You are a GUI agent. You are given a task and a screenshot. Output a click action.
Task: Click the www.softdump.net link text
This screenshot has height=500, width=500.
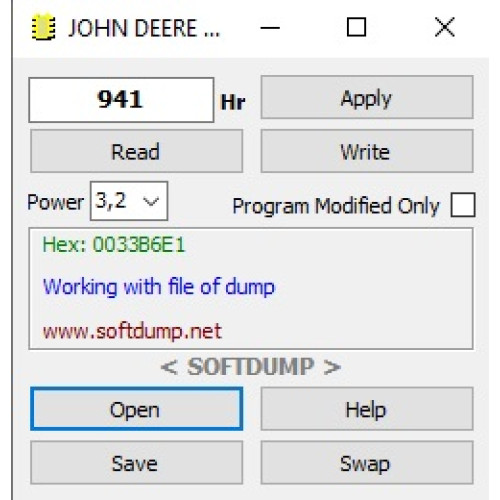[132, 331]
